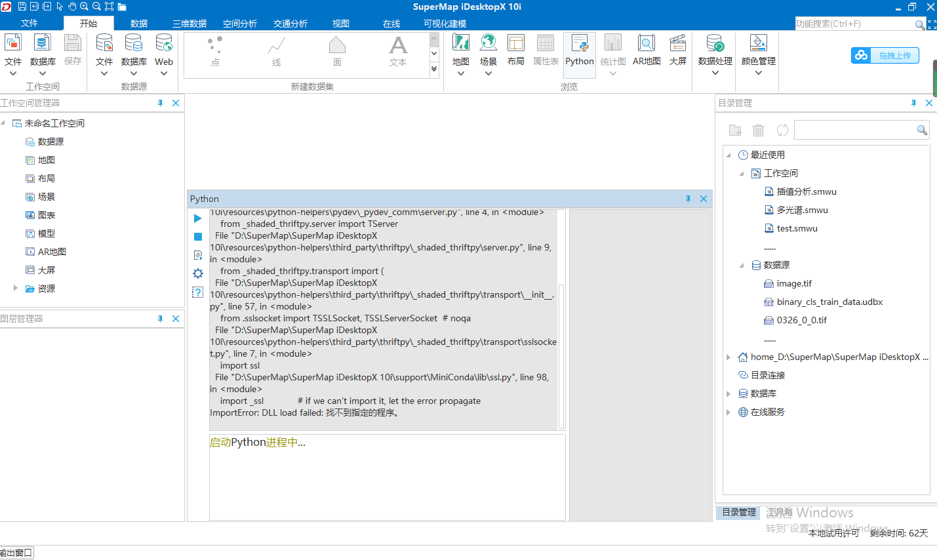Run the Python script with play icon
This screenshot has height=560, width=937.
click(x=198, y=218)
